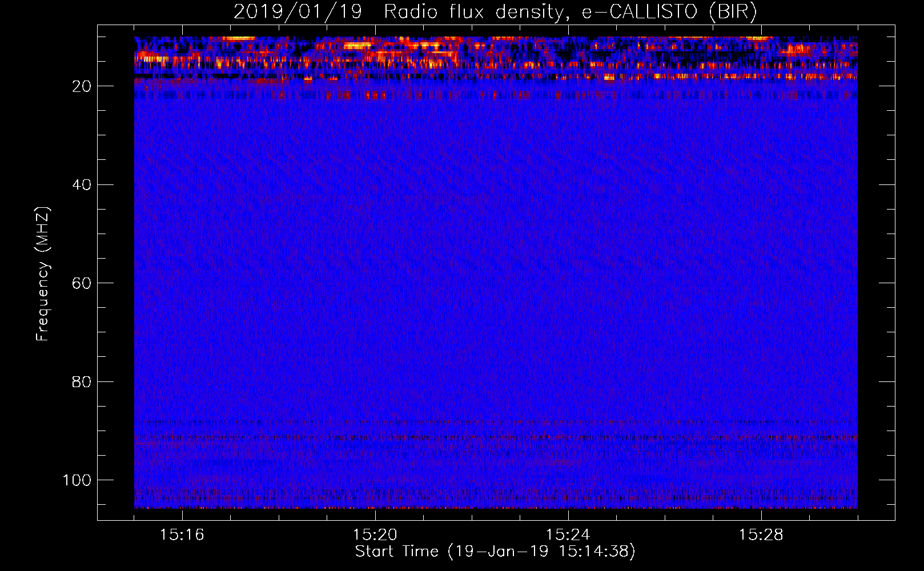Click the 15:16 time tick label
The image size is (924, 571).
point(182,535)
